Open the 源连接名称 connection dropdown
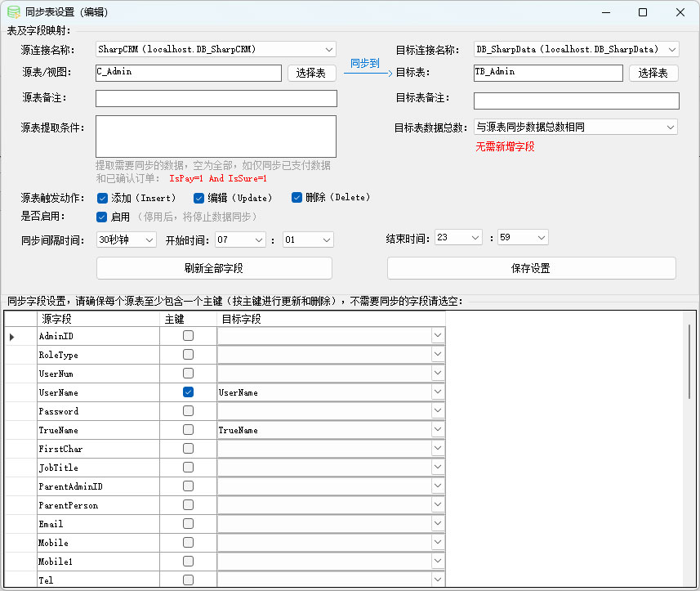 [x=328, y=49]
